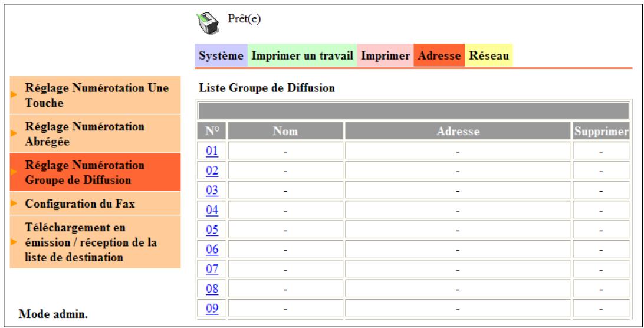Open Réglage Numérotation Une Touche menu
Image resolution: width=644 pixels, height=328 pixels.
pyautogui.click(x=96, y=95)
